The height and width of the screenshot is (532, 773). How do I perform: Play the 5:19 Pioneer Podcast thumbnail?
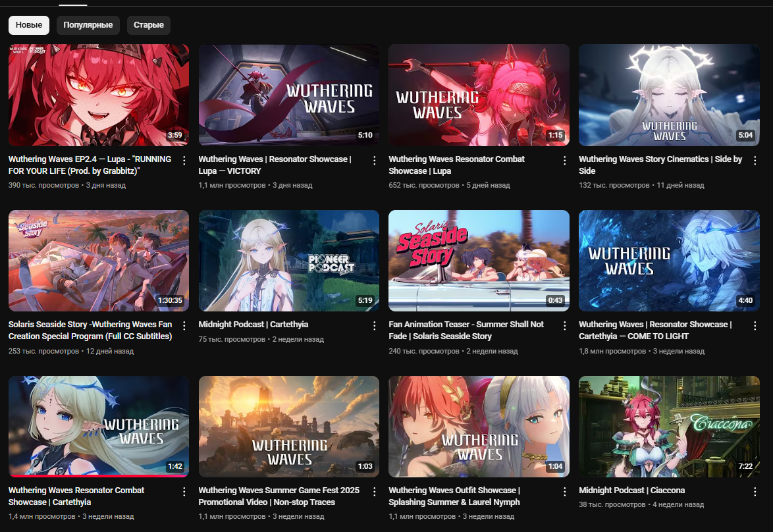click(x=289, y=261)
